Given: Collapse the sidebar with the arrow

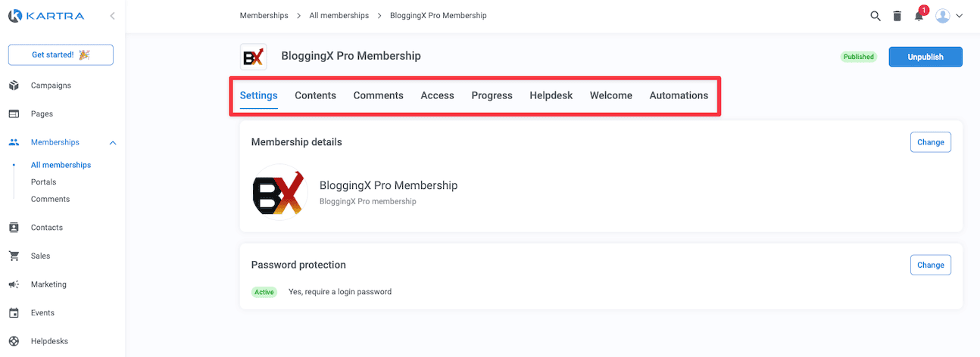Looking at the screenshot, I should (112, 16).
